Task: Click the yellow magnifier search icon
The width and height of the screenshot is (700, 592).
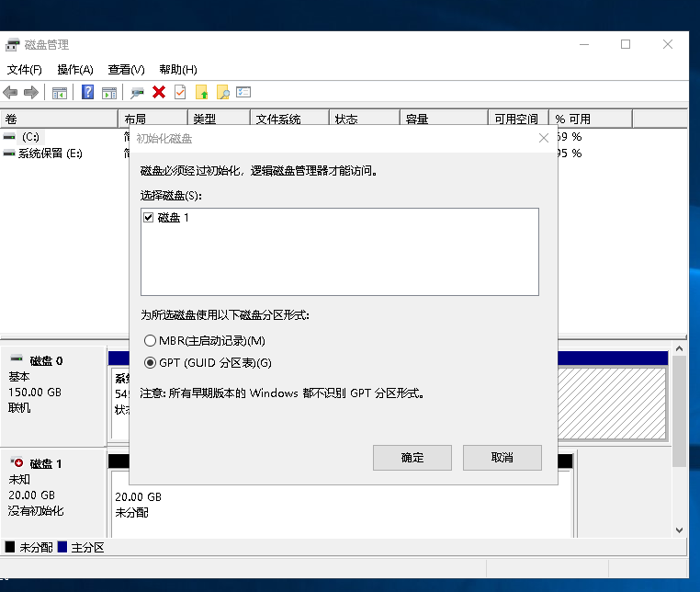Action: pos(222,92)
